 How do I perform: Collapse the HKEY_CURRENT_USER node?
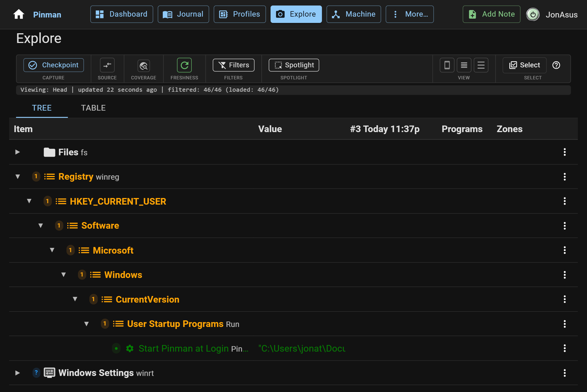(x=29, y=201)
